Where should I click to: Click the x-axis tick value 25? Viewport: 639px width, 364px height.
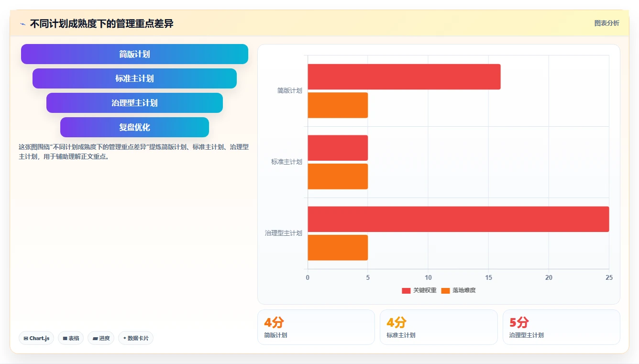[609, 278]
